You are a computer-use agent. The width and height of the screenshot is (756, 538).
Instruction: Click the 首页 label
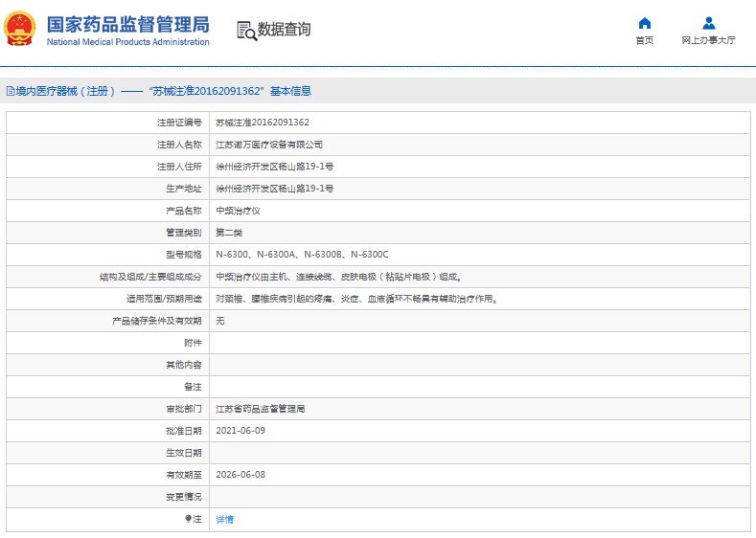tap(645, 40)
